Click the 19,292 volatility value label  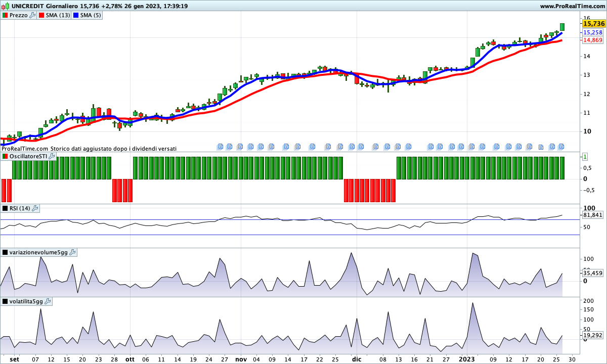[592, 335]
